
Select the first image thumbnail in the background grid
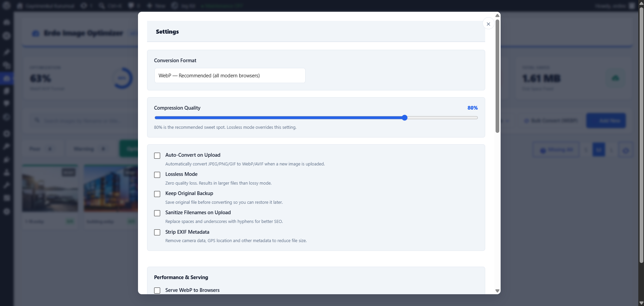tap(50, 189)
